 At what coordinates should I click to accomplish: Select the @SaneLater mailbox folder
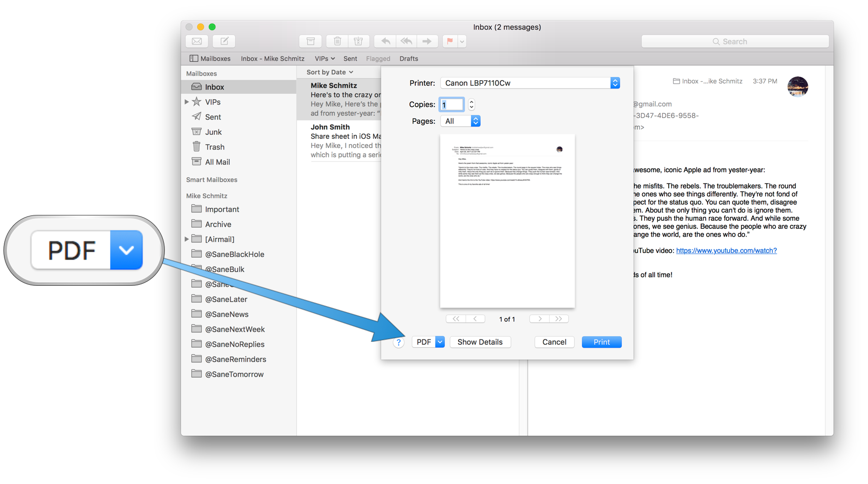(227, 299)
